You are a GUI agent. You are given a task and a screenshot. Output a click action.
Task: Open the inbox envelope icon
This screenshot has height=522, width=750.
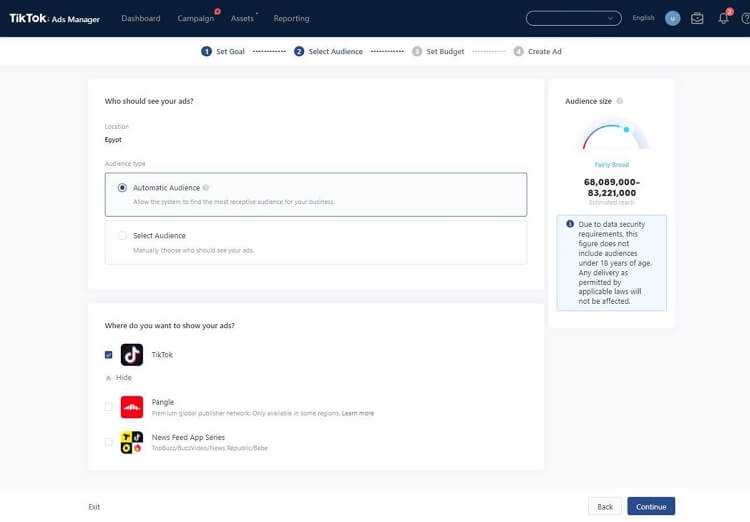(x=697, y=18)
